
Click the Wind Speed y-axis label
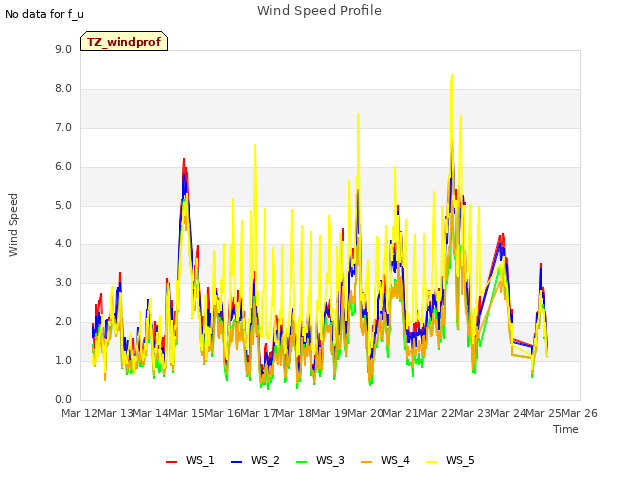pyautogui.click(x=13, y=225)
